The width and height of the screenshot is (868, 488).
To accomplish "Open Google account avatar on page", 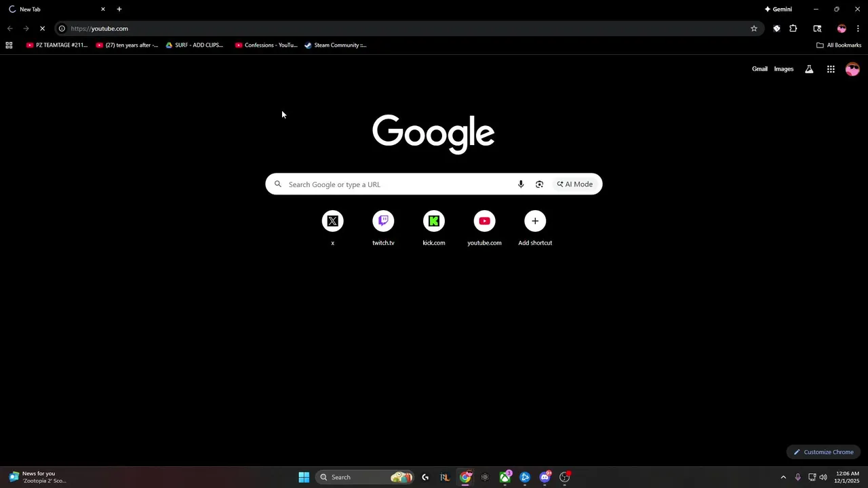I will [852, 69].
